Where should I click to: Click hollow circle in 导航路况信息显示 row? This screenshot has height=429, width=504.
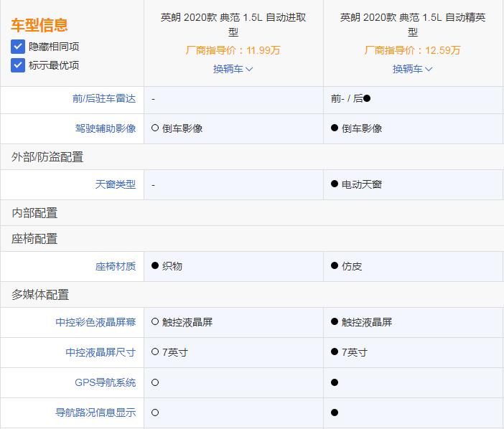pos(155,412)
